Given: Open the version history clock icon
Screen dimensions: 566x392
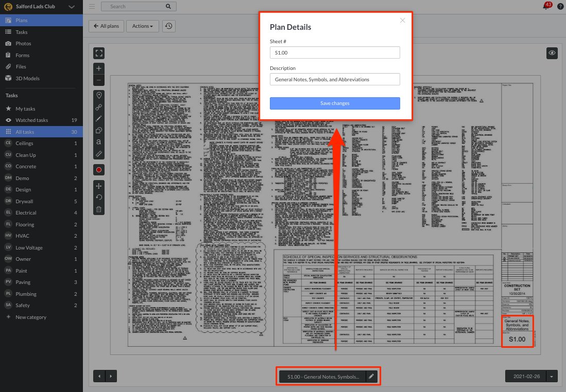Looking at the screenshot, I should [168, 26].
